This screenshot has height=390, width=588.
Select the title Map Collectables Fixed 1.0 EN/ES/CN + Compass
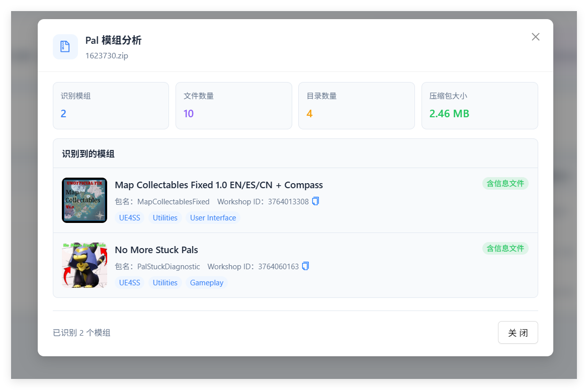(x=219, y=185)
